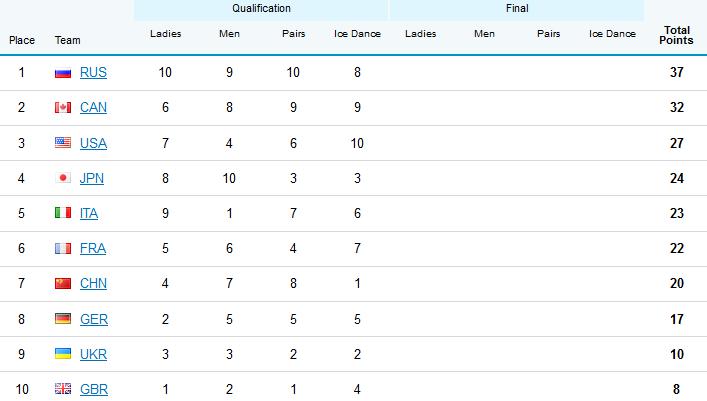Click the Ukrainian flag icon
Image resolution: width=707 pixels, height=401 pixels.
tap(63, 354)
